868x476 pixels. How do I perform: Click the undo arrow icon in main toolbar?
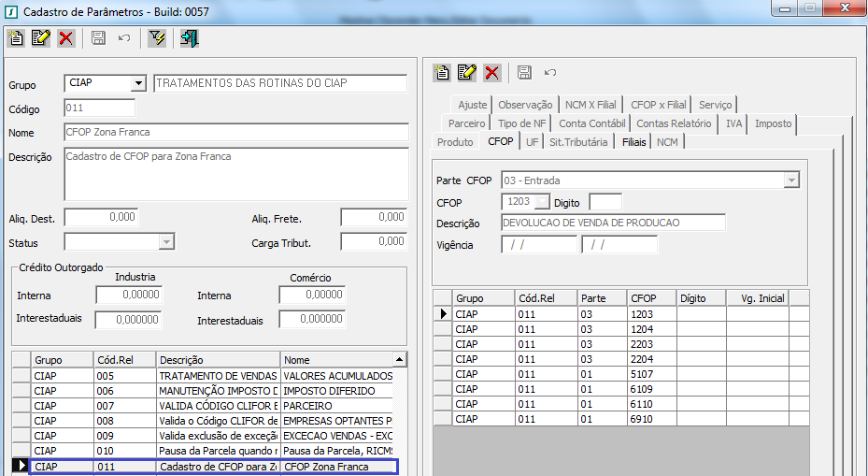[x=124, y=38]
